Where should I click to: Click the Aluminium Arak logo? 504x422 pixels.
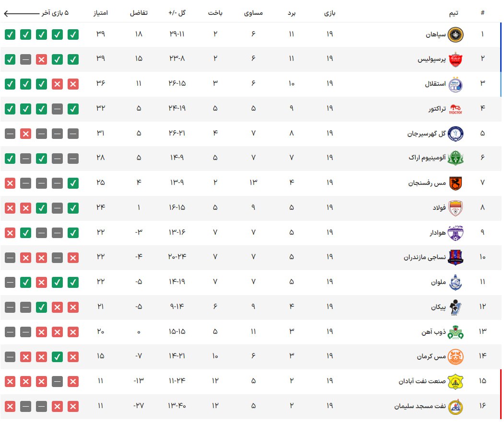tap(455, 158)
